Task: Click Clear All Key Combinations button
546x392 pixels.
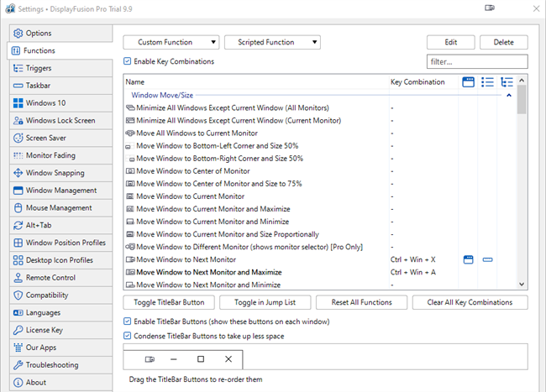Action: click(470, 302)
